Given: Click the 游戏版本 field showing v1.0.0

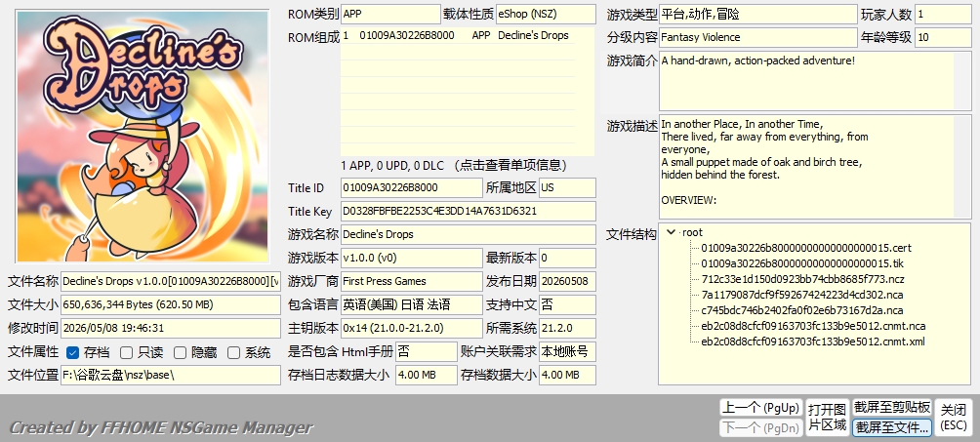Looking at the screenshot, I should click(x=411, y=259).
